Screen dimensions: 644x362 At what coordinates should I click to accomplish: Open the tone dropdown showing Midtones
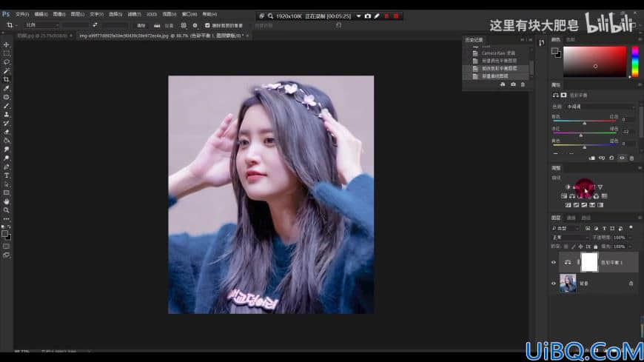[x=601, y=107]
